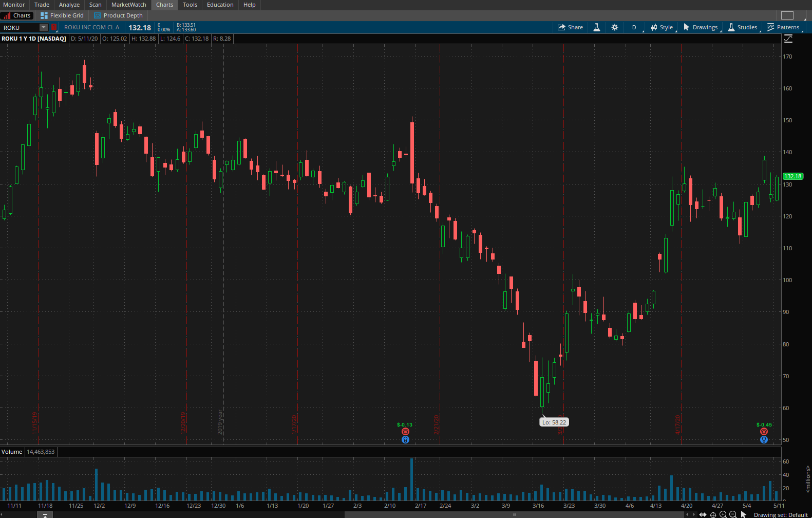Image resolution: width=812 pixels, height=518 pixels.
Task: Open chart settings gear icon
Action: 615,27
